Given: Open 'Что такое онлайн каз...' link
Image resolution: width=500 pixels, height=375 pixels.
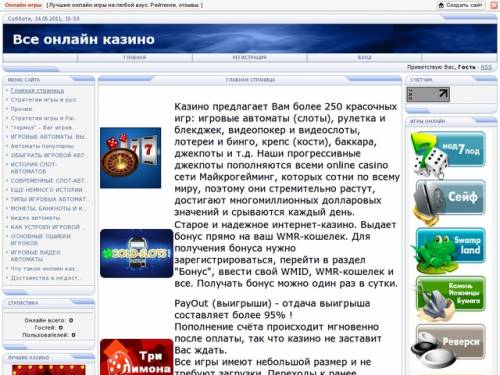Looking at the screenshot, I should (45, 268).
